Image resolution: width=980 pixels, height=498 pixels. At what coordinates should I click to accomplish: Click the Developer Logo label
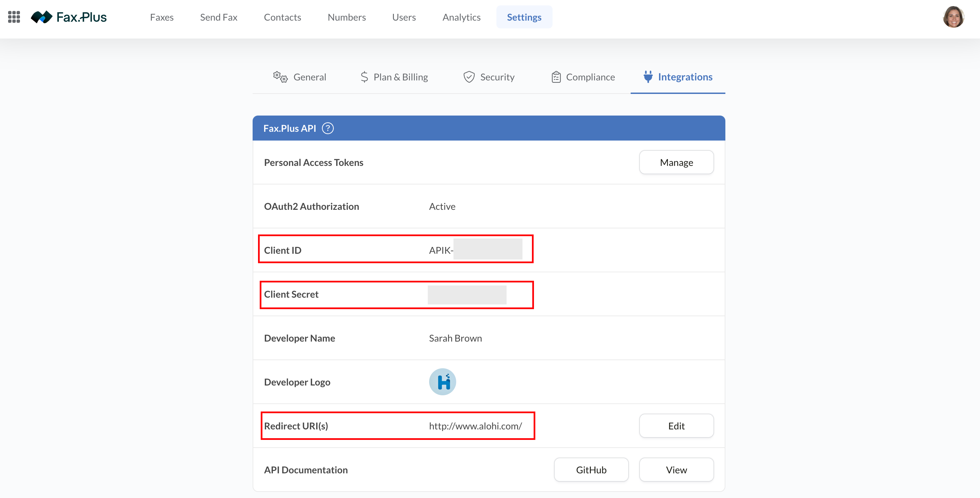point(297,382)
